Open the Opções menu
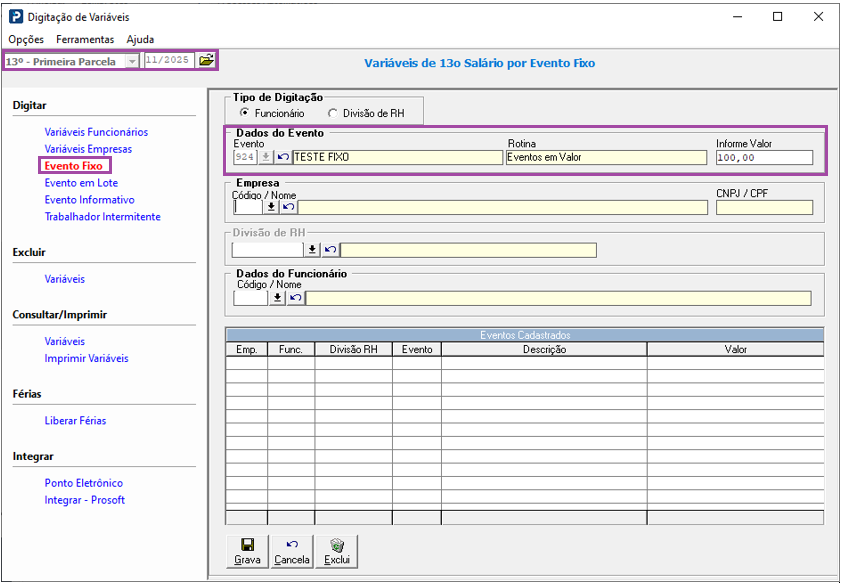Viewport: 844px width, 584px height. pos(26,39)
